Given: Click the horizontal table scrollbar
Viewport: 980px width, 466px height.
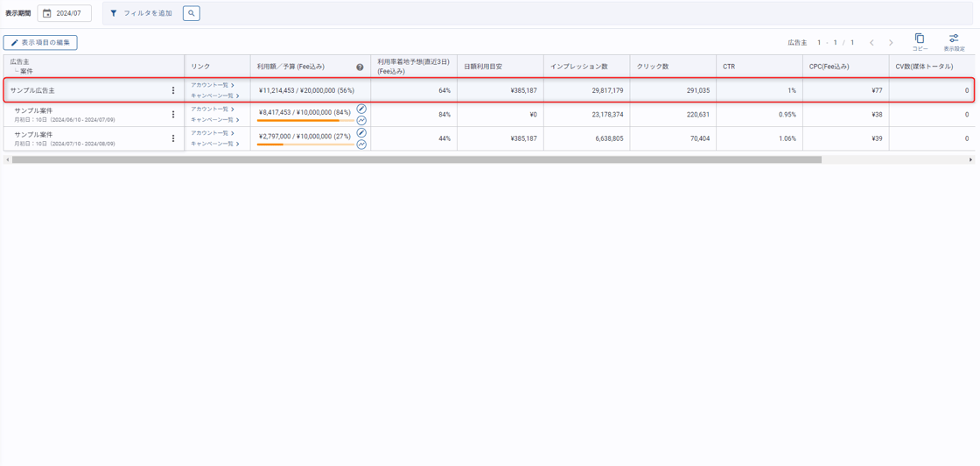Looking at the screenshot, I should point(416,160).
